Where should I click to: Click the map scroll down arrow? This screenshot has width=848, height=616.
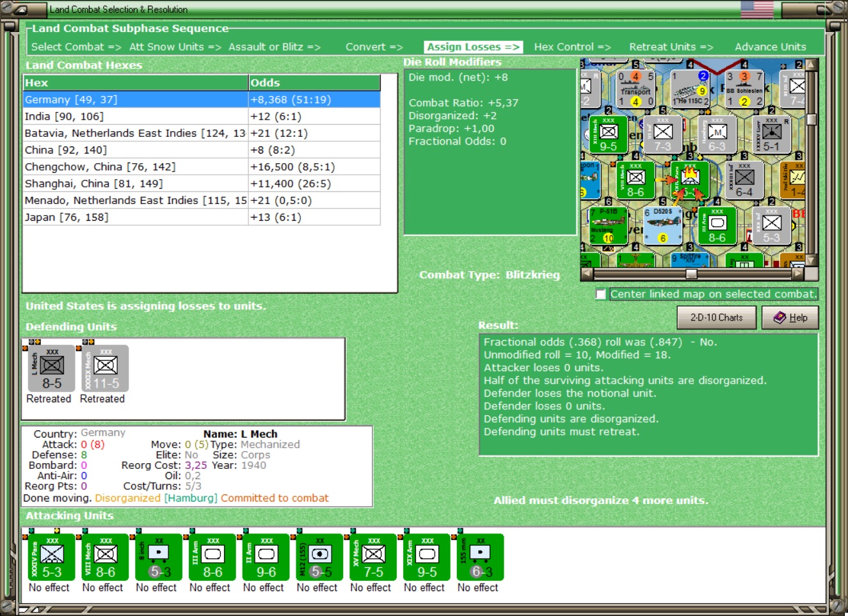coord(812,260)
